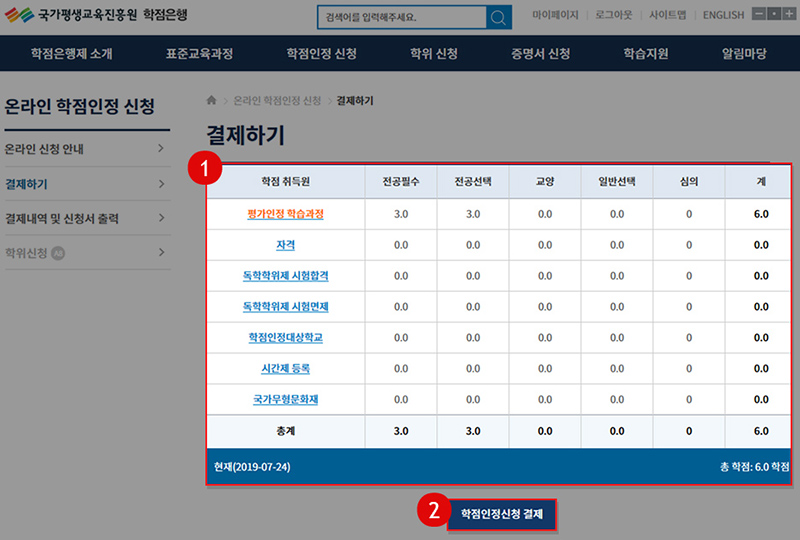
Task: Click the zoom in plus icon
Action: pos(789,15)
